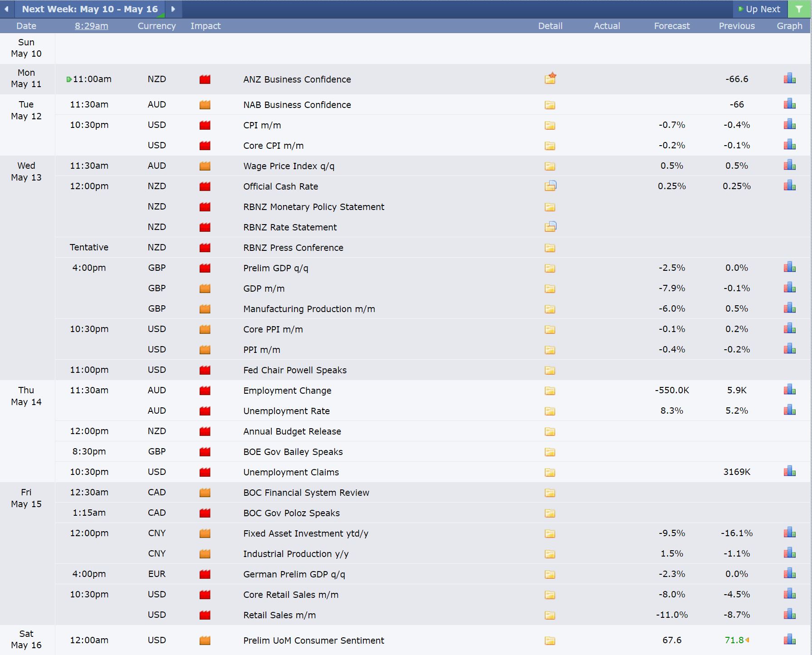Screen dimensions: 812x655
Task: Show graph for Retail Sales m/m
Action: (789, 614)
